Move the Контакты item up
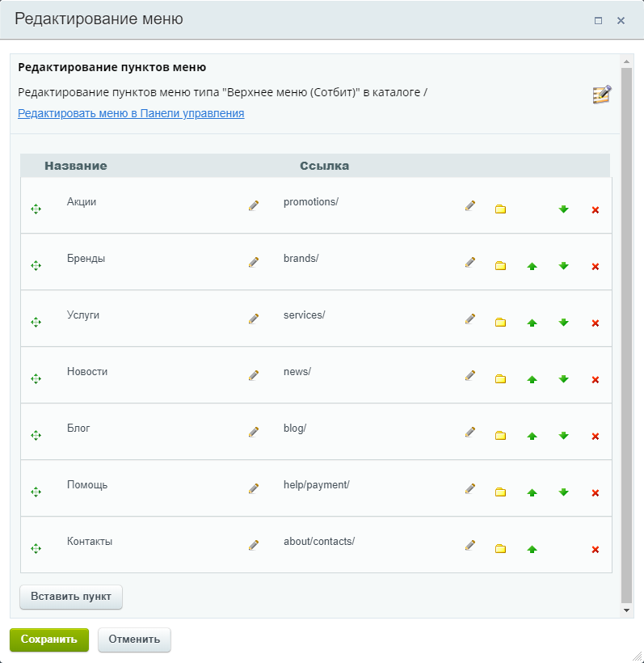This screenshot has width=644, height=663. click(532, 549)
